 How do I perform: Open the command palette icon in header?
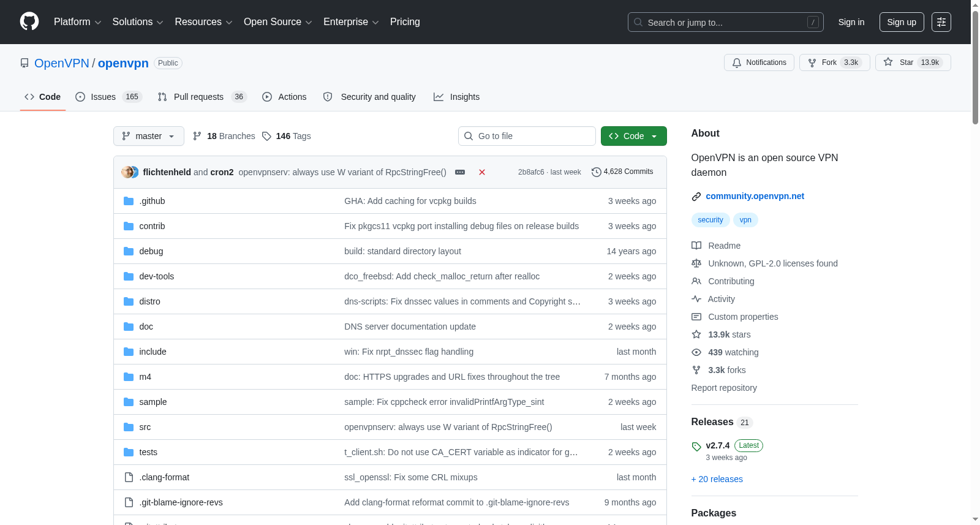point(941,22)
